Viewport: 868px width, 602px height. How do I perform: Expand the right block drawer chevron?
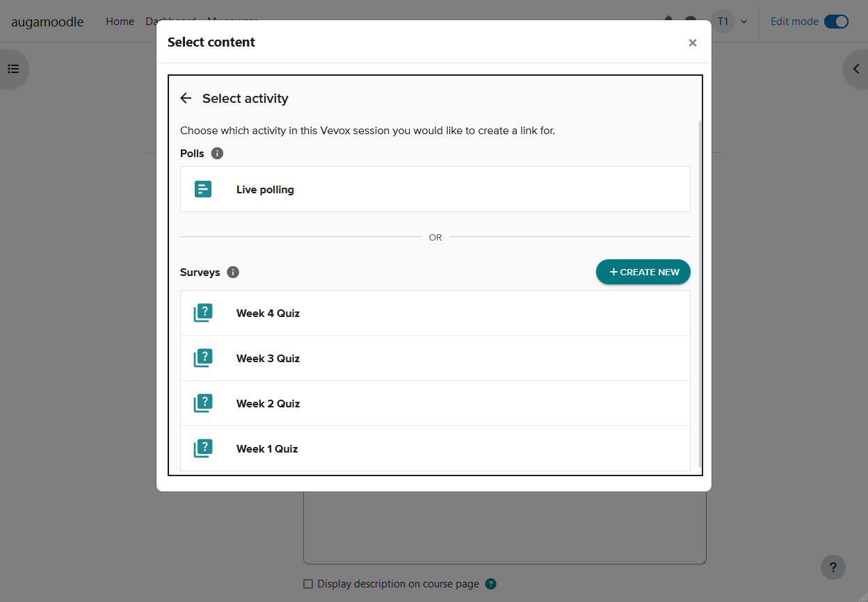click(x=856, y=69)
